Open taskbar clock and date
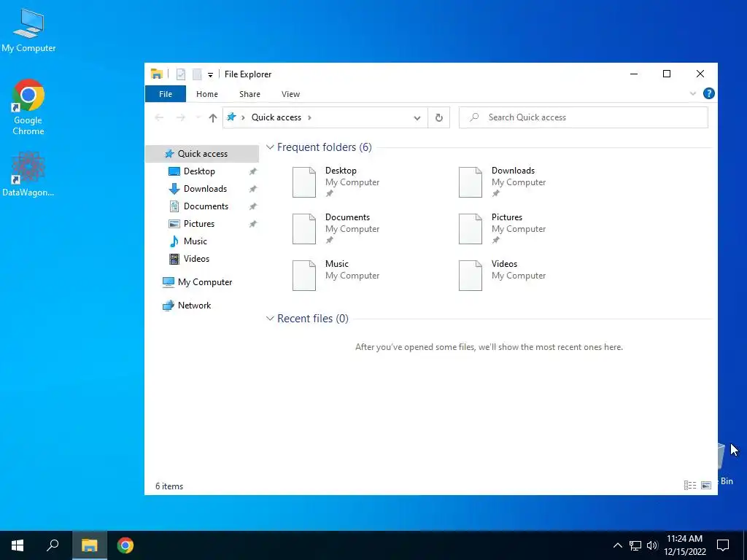747x560 pixels. (x=684, y=545)
